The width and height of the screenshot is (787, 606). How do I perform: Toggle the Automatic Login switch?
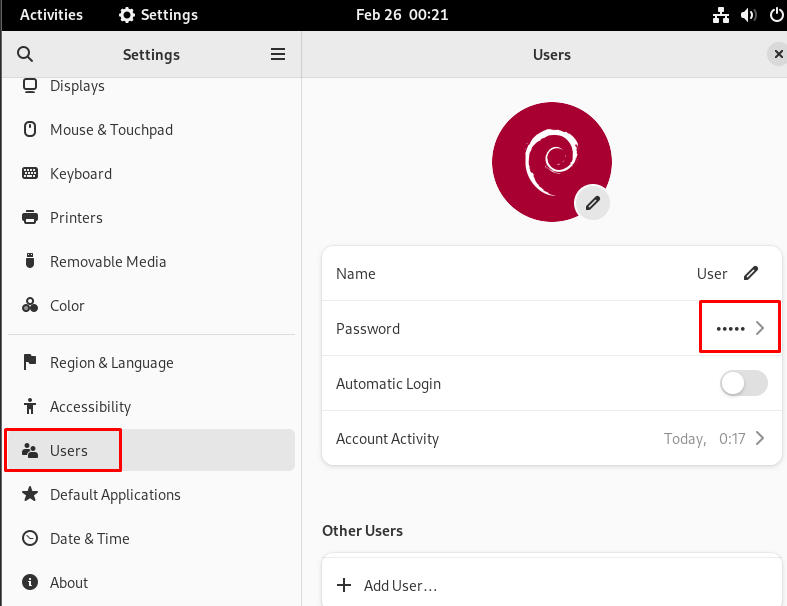pyautogui.click(x=744, y=384)
